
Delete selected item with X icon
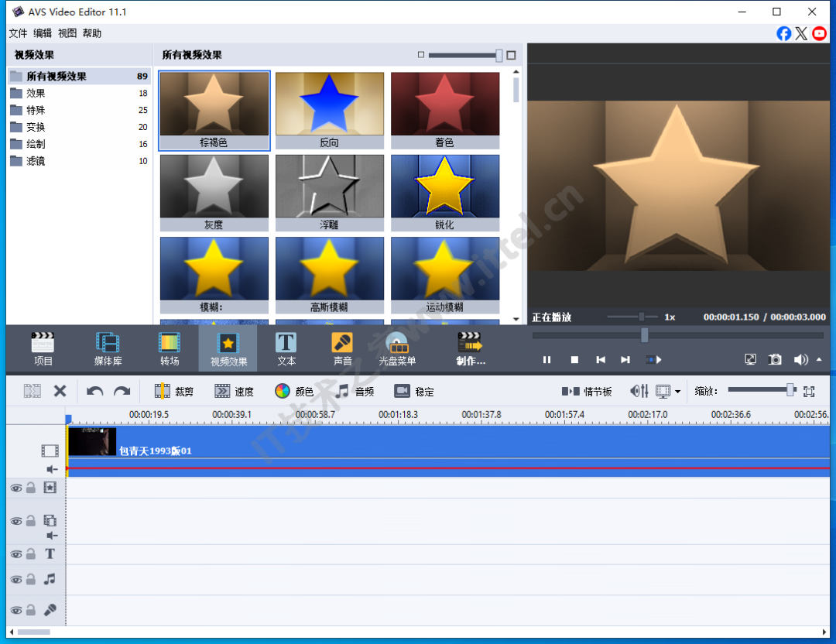60,392
